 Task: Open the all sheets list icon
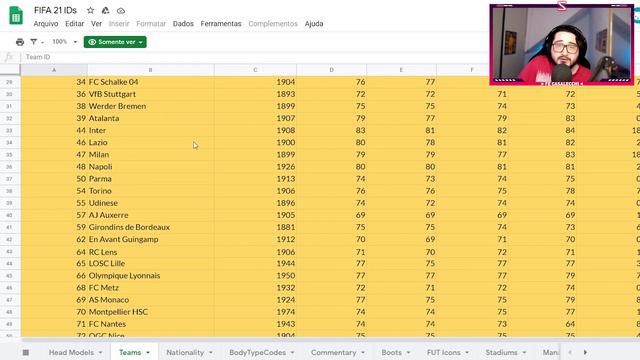pos(25,352)
